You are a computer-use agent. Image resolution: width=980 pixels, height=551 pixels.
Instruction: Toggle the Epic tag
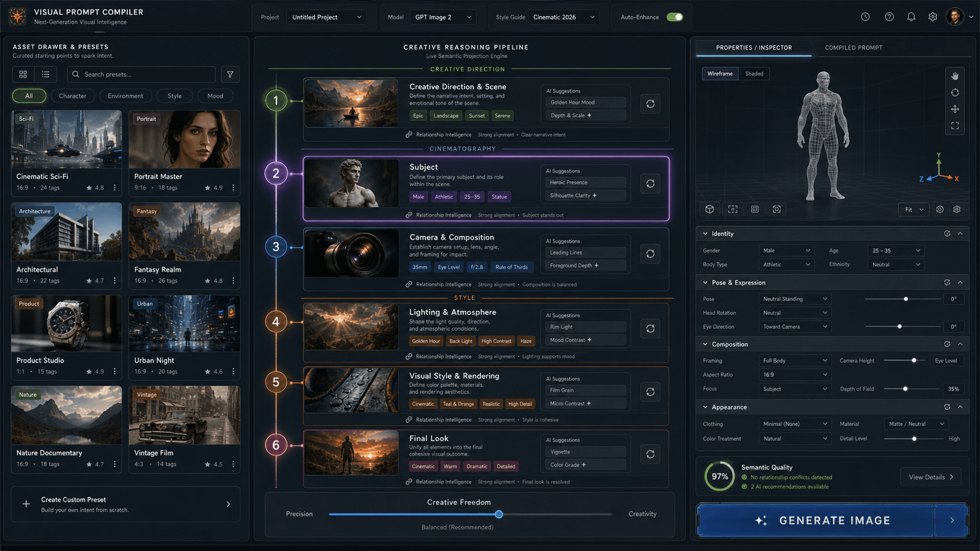click(418, 116)
